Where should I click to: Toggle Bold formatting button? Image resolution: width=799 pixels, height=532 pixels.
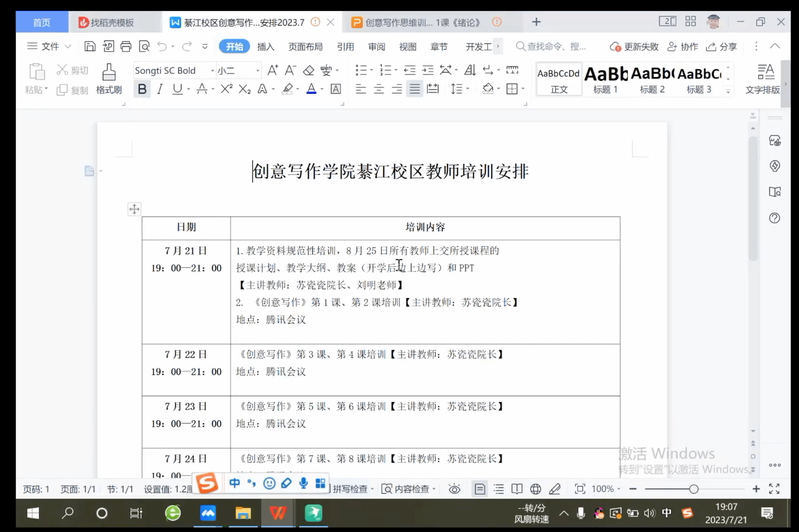pos(142,89)
